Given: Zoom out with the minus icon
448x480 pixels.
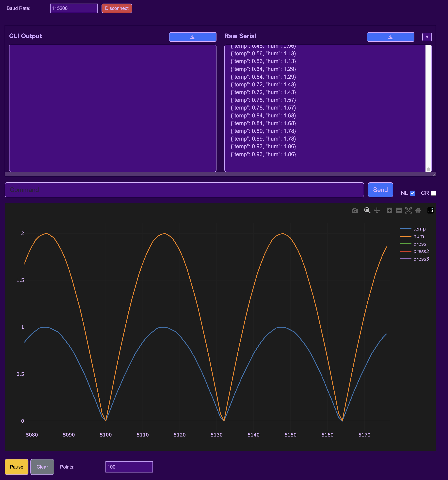Looking at the screenshot, I should (399, 210).
